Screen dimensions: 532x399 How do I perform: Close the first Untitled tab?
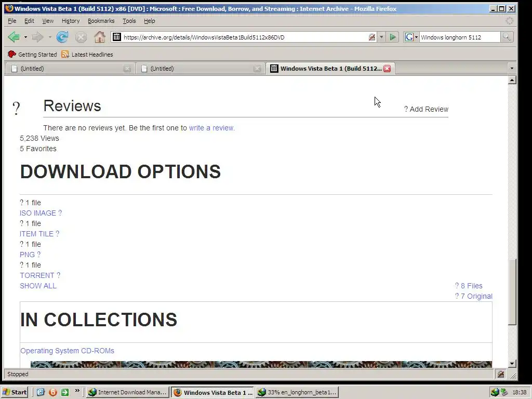coord(127,69)
